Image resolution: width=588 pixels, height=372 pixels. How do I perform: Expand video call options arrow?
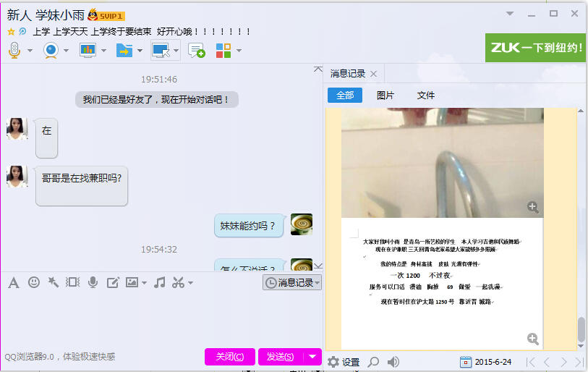tap(66, 51)
